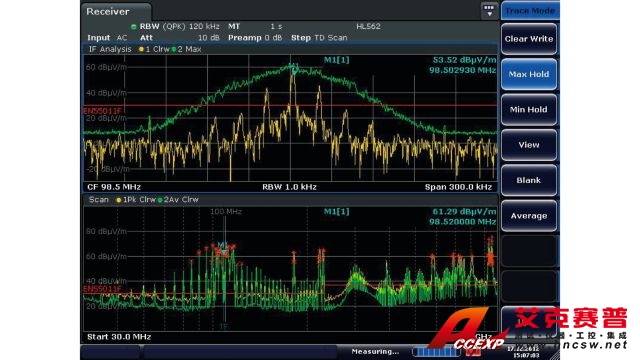Select yellow 1Pk Clrw scan trace indicator

click(136, 200)
